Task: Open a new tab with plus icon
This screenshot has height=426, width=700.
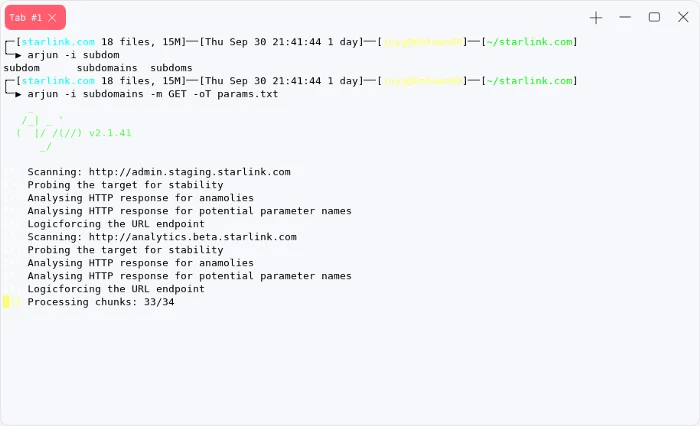Action: click(x=596, y=18)
